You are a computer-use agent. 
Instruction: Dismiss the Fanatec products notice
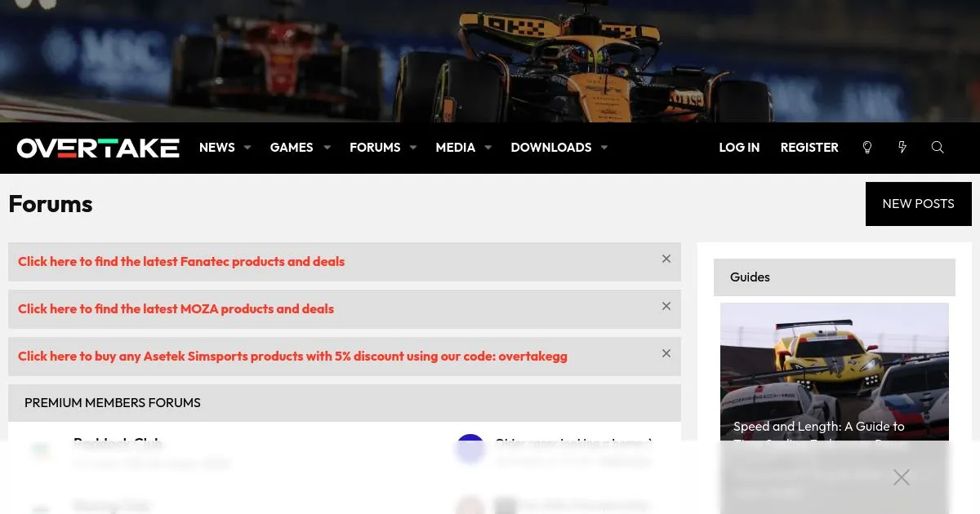click(666, 259)
